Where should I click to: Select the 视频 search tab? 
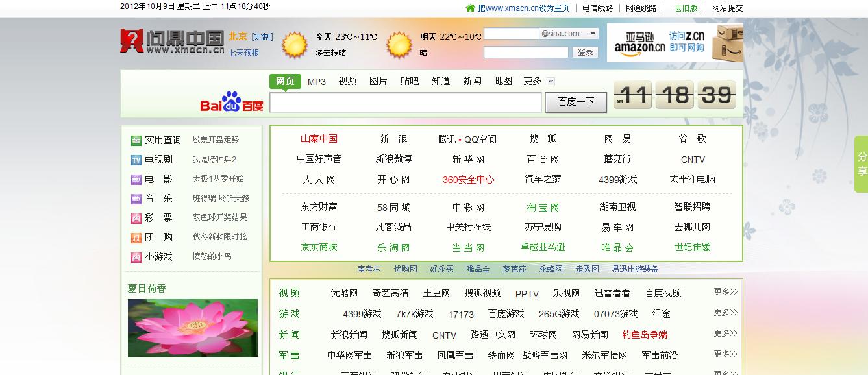tap(347, 81)
